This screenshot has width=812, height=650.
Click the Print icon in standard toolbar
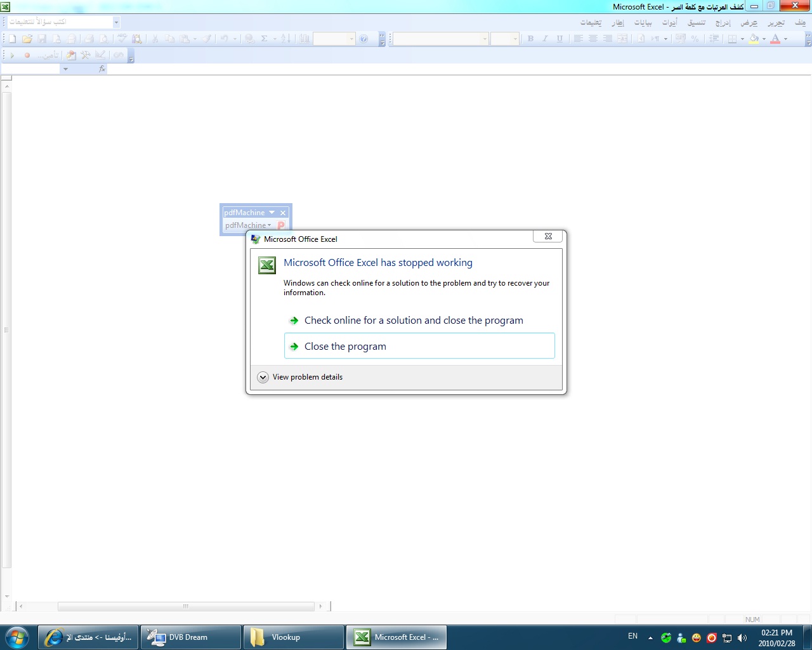[89, 39]
